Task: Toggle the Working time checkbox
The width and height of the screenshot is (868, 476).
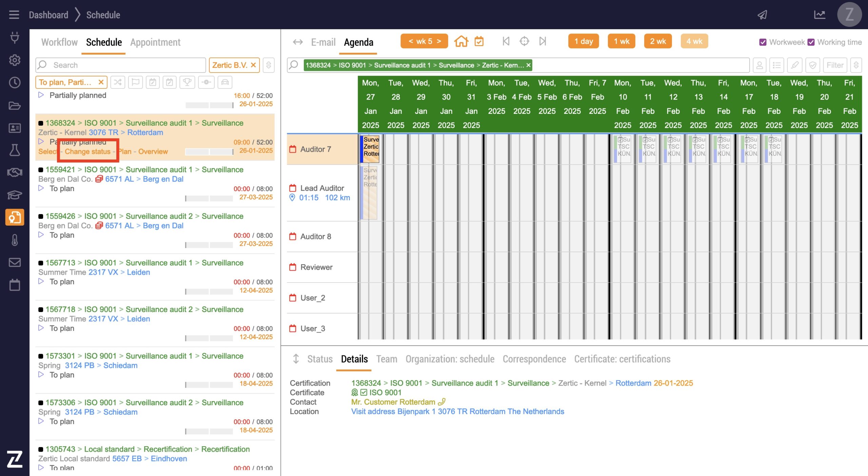Action: (811, 42)
